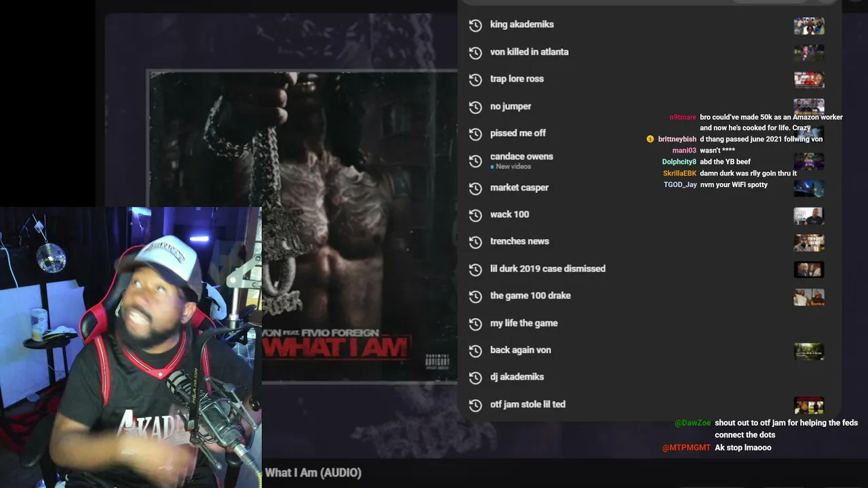Pick the 'market casper' search suggestion

point(519,187)
